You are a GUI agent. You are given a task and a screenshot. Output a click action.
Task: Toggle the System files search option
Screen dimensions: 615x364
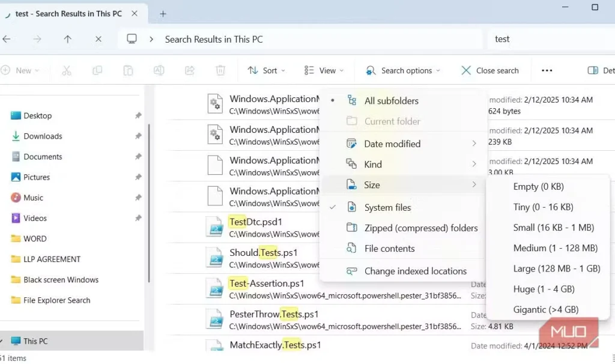point(387,207)
